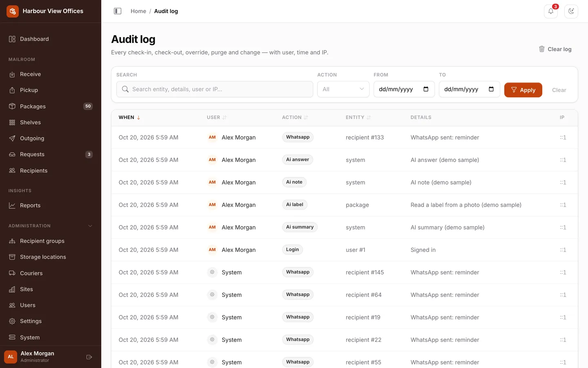588x368 pixels.
Task: Click the Clear filters button
Action: pos(559,90)
